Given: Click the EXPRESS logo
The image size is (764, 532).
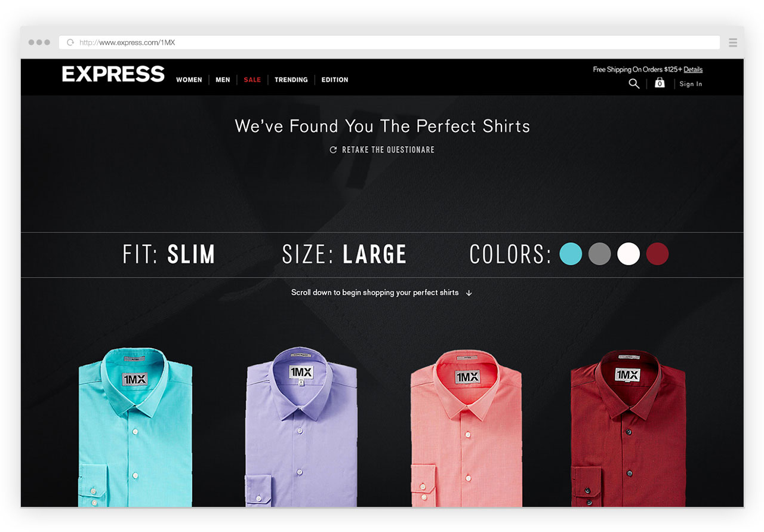Looking at the screenshot, I should (x=113, y=74).
